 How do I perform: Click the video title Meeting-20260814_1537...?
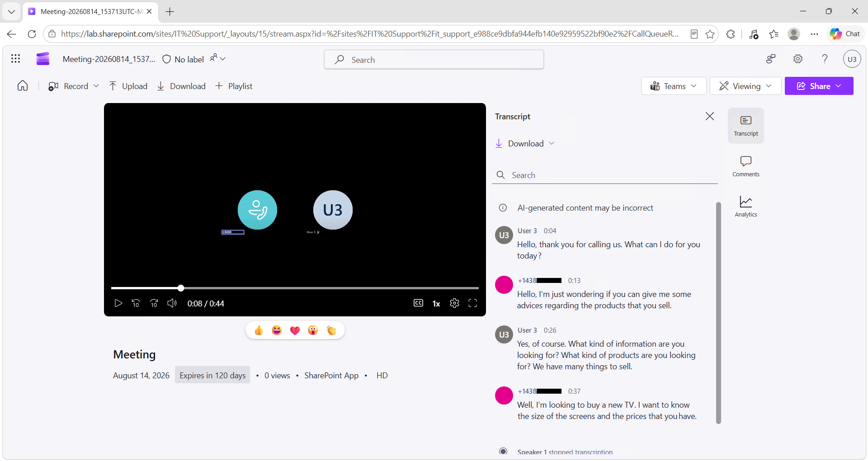(108, 59)
